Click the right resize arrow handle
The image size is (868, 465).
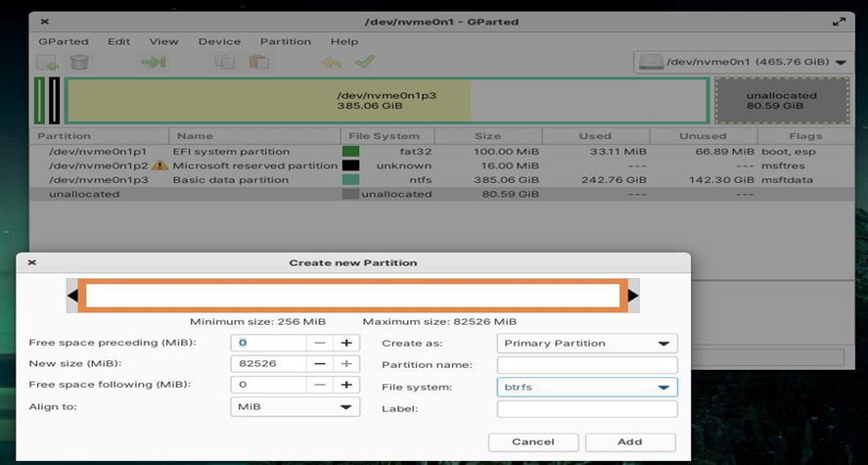click(x=633, y=295)
